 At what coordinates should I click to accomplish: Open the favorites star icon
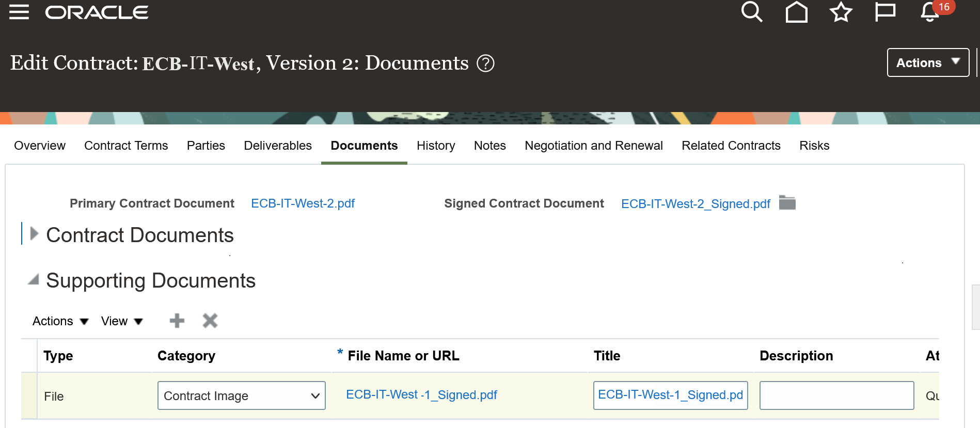click(x=841, y=12)
